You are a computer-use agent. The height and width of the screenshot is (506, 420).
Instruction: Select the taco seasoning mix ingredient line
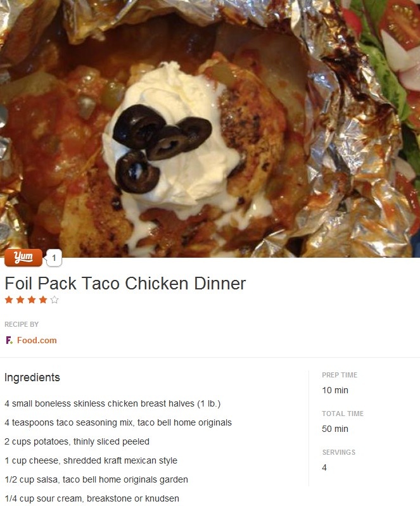click(x=118, y=422)
